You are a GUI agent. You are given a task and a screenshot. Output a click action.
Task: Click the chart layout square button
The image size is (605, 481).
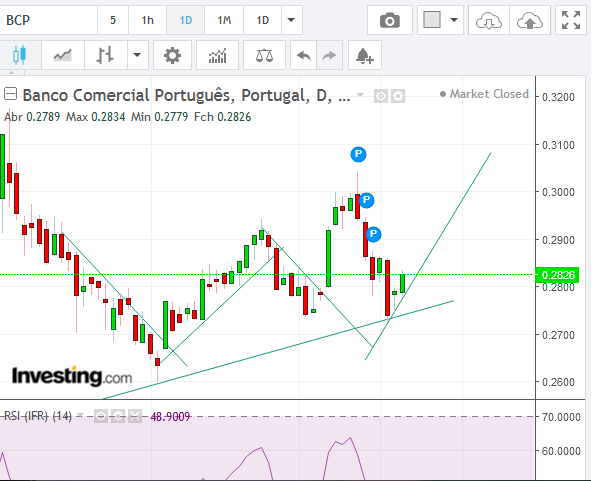pyautogui.click(x=432, y=20)
